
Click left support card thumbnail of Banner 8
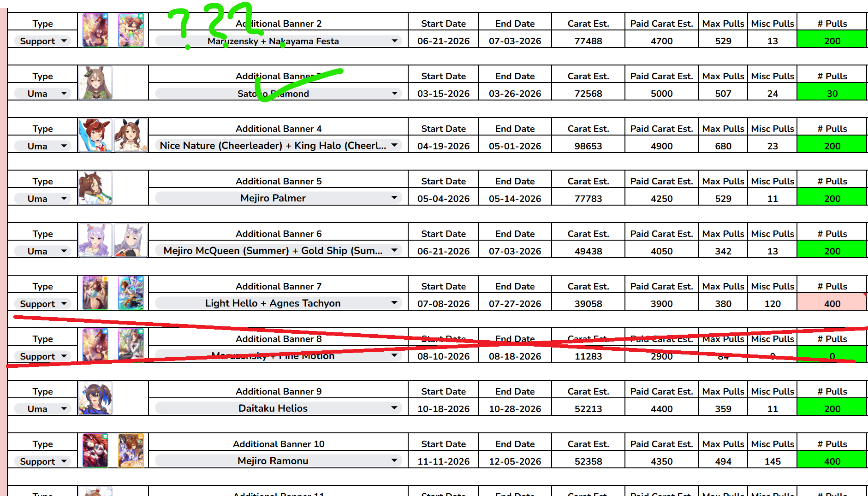[95, 346]
